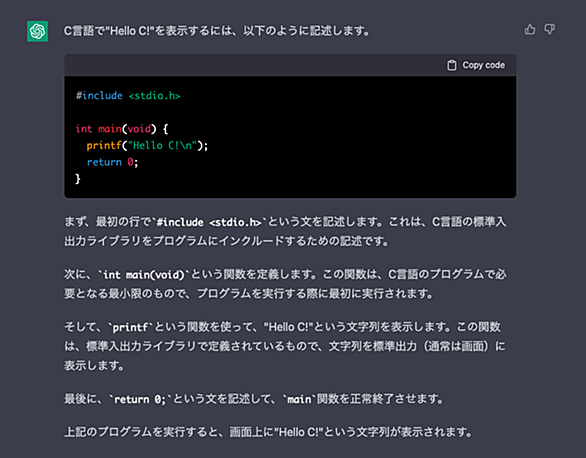Click the inline `printf` text in paragraph
This screenshot has width=586, height=458.
[130, 328]
